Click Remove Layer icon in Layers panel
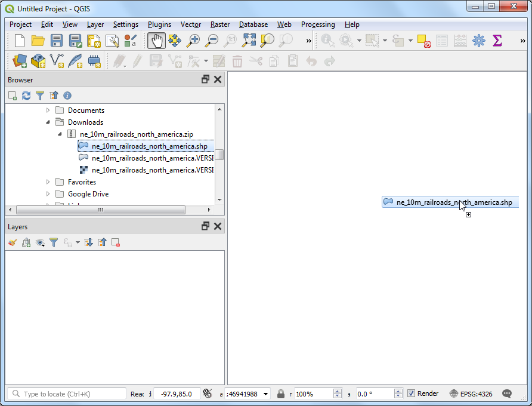 tap(116, 242)
